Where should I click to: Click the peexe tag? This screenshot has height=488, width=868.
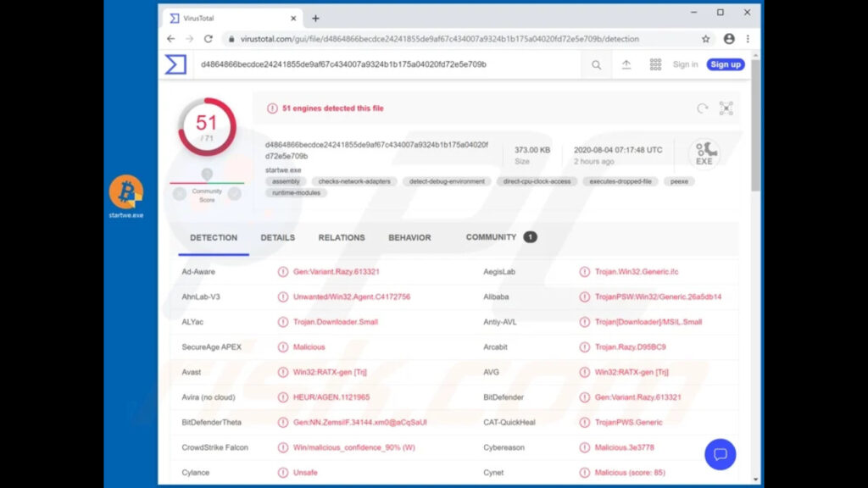(x=679, y=181)
